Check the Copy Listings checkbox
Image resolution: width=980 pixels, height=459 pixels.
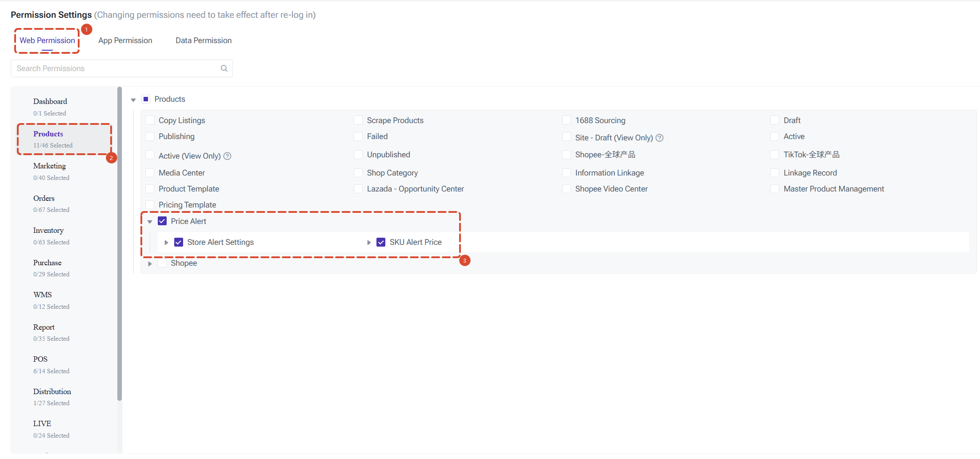tap(150, 120)
